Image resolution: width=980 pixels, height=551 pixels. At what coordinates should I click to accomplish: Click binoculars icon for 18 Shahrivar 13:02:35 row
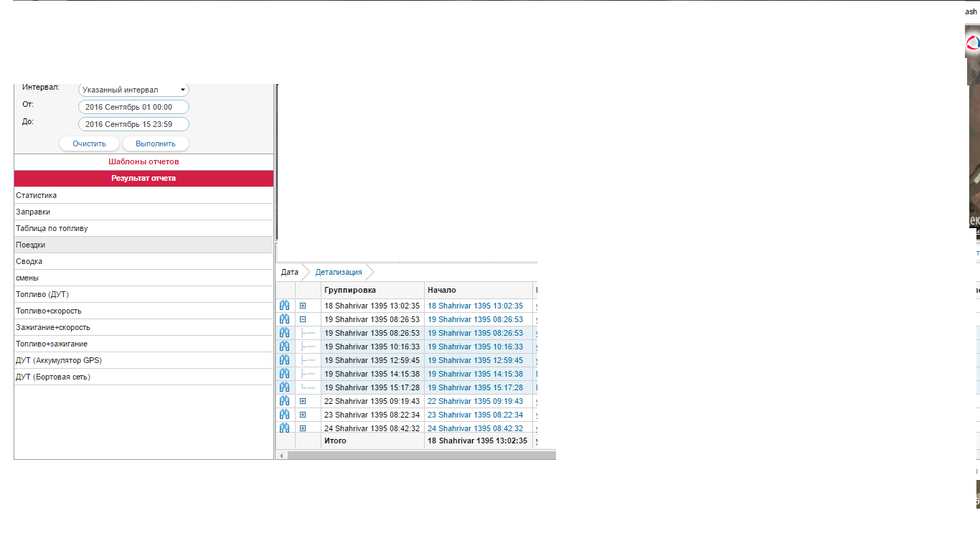click(284, 306)
